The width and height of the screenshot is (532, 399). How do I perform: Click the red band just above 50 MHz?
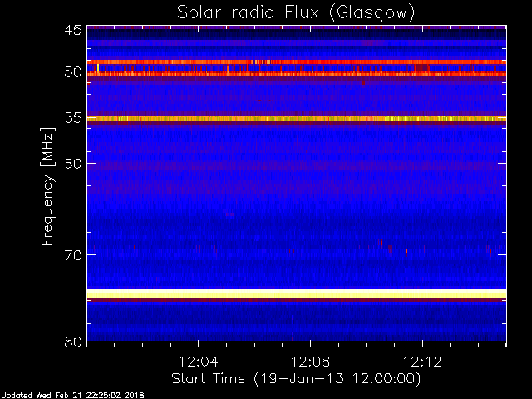tap(297, 74)
